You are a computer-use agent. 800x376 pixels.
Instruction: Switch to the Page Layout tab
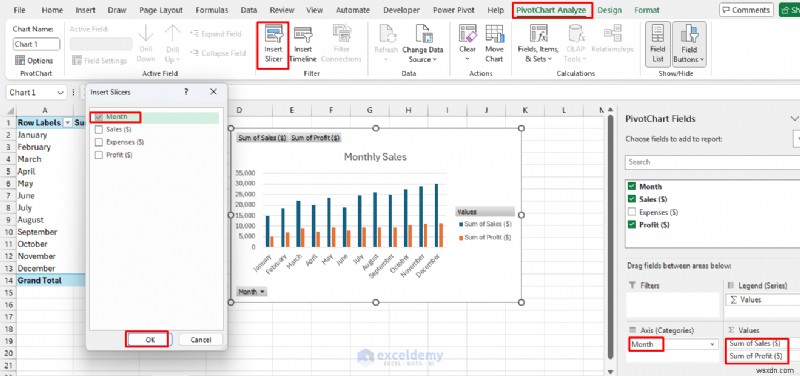161,10
